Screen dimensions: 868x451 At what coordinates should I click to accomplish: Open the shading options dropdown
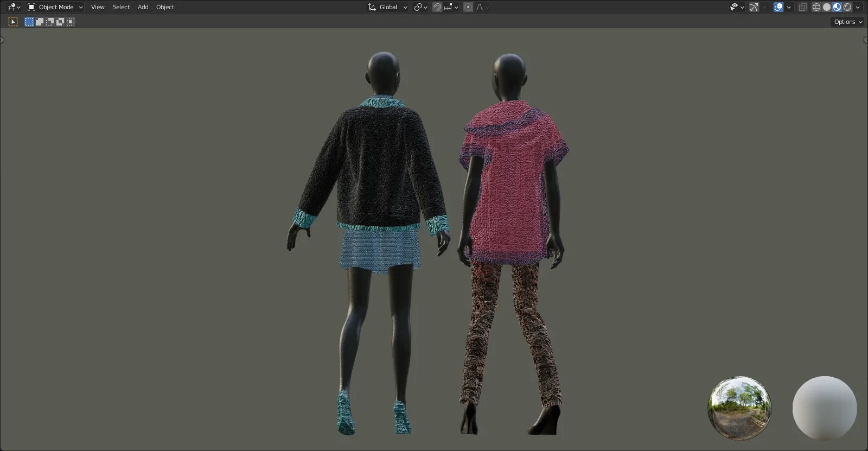858,7
